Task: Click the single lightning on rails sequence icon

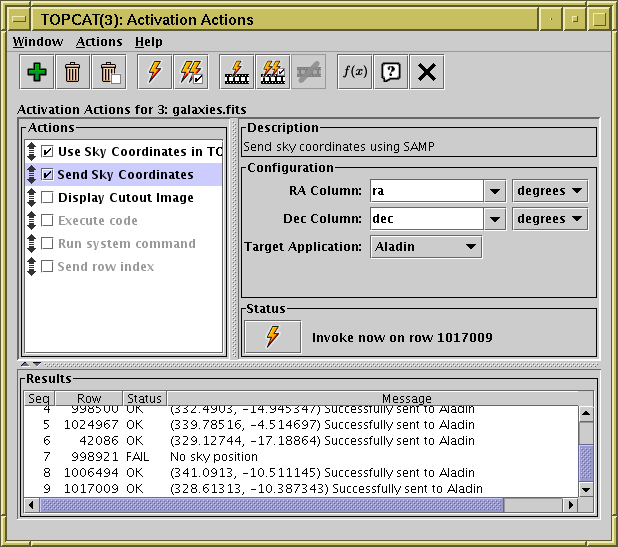Action: (237, 73)
